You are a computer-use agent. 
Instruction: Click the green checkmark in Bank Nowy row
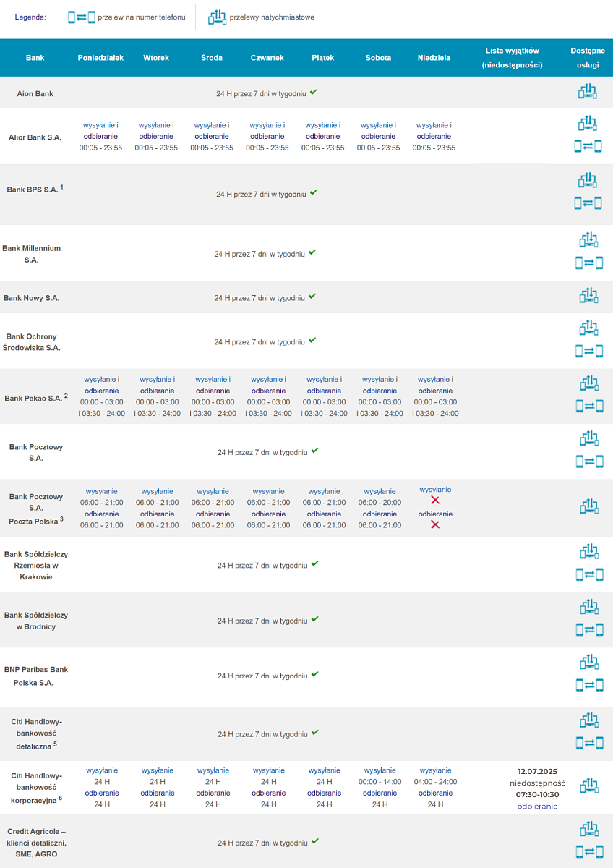(312, 297)
